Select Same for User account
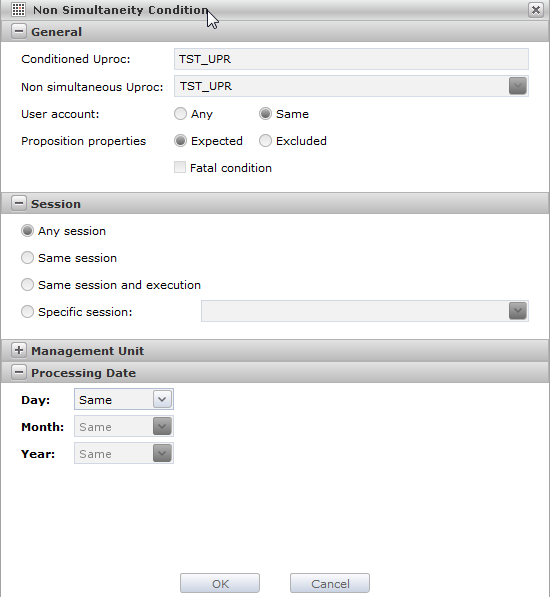This screenshot has height=597, width=550. 265,114
